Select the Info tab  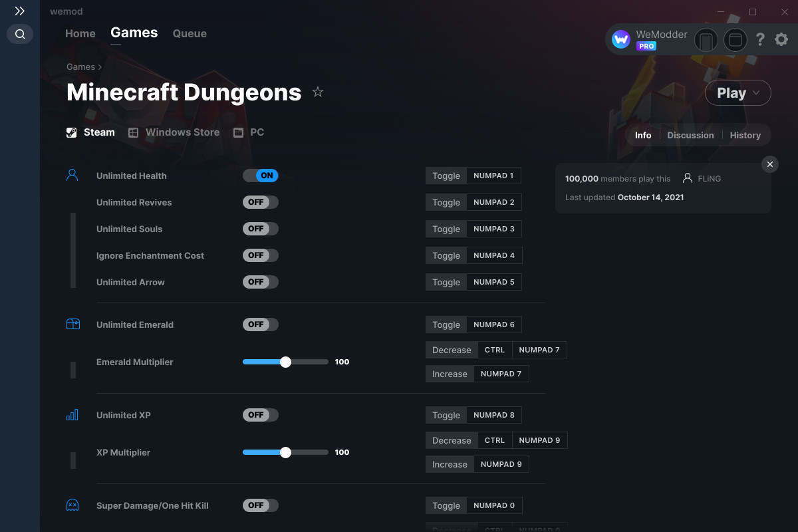643,135
